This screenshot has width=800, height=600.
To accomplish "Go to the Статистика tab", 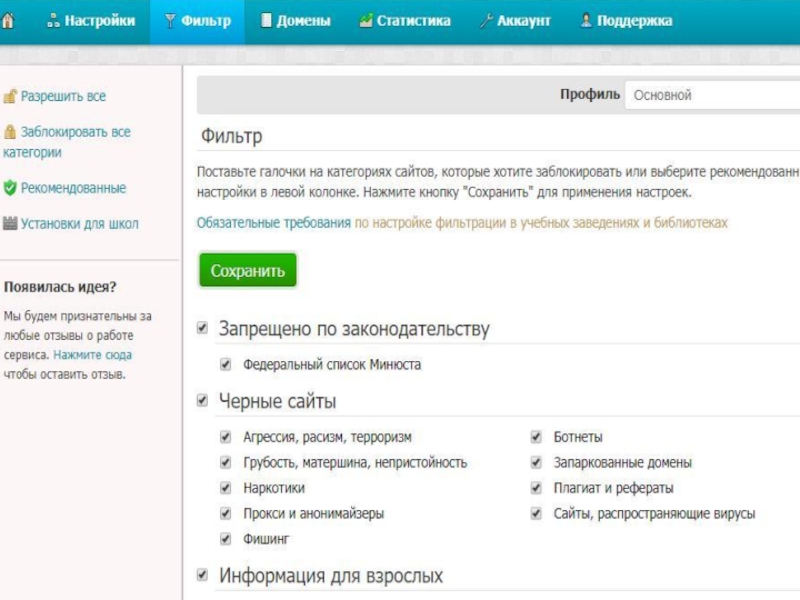I will (405, 20).
